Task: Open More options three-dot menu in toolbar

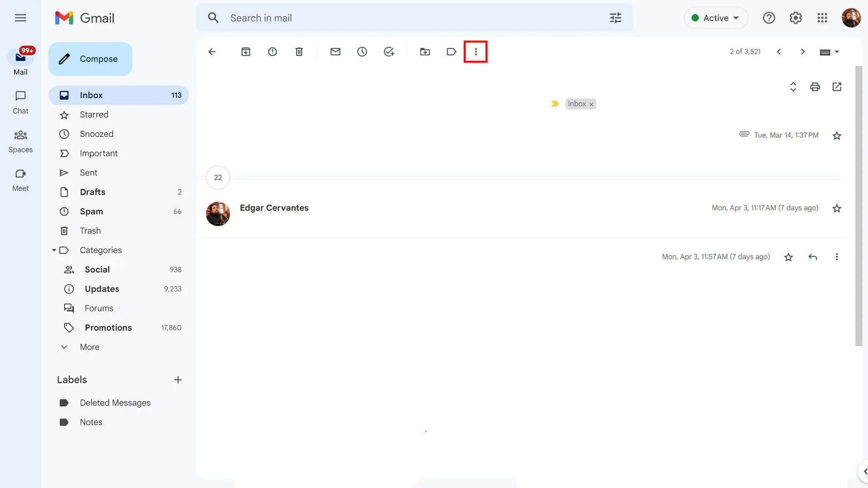Action: click(x=476, y=52)
